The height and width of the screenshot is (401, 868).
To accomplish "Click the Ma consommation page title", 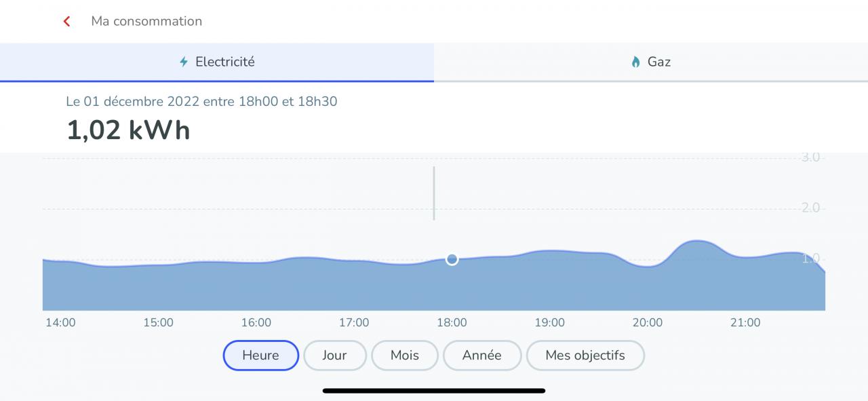I will pos(146,21).
